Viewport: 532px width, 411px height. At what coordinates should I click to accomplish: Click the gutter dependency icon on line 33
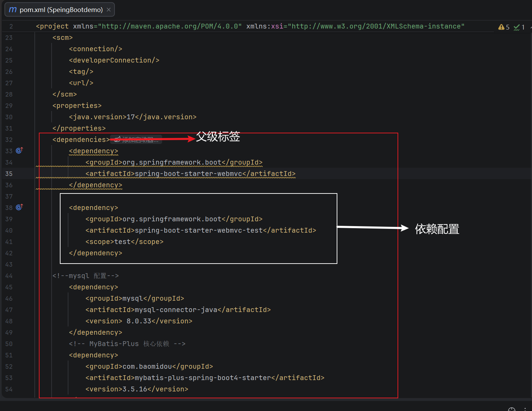(19, 151)
